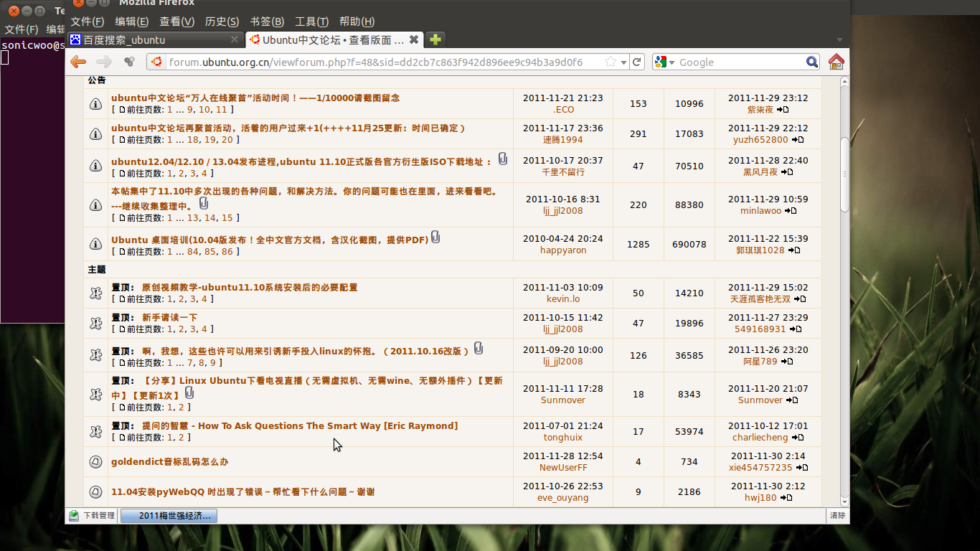This screenshot has height=551, width=980.
Task: Go to page 11 of the 万人在线聚首 topic
Action: point(221,110)
